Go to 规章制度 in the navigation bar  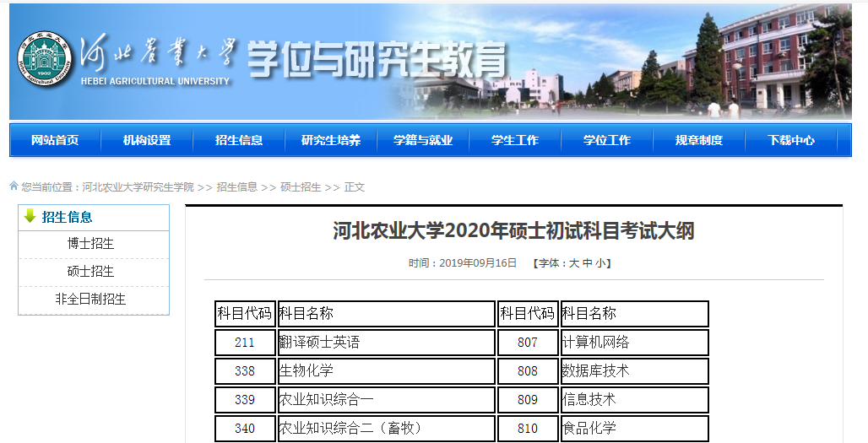[699, 140]
